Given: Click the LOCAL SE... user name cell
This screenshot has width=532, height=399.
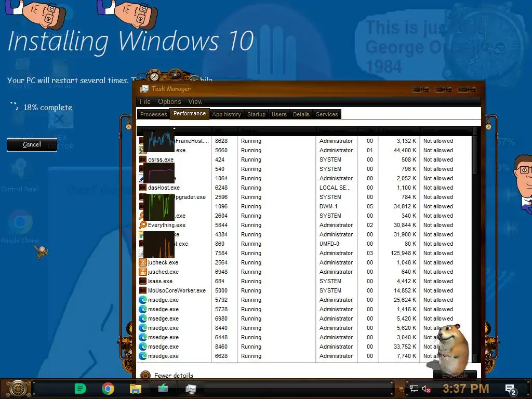Looking at the screenshot, I should (335, 188).
